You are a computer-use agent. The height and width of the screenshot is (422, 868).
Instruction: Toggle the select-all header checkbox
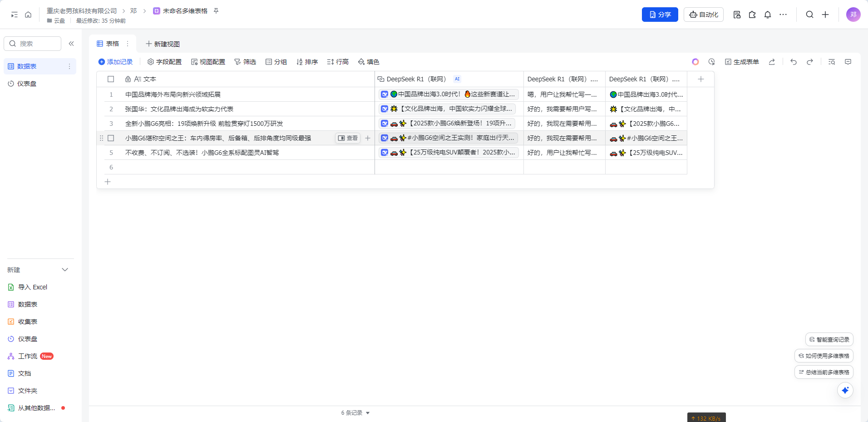coord(111,79)
